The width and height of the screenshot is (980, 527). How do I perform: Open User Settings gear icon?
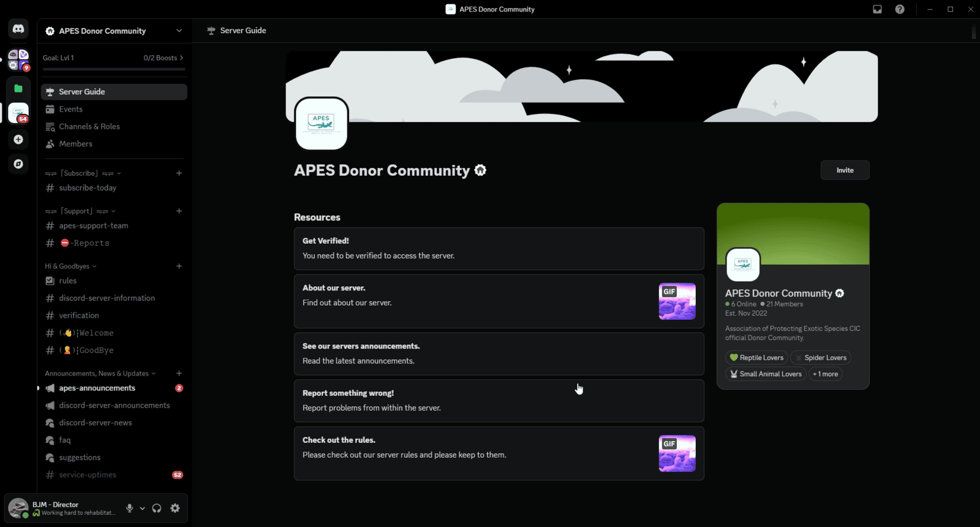tap(175, 508)
